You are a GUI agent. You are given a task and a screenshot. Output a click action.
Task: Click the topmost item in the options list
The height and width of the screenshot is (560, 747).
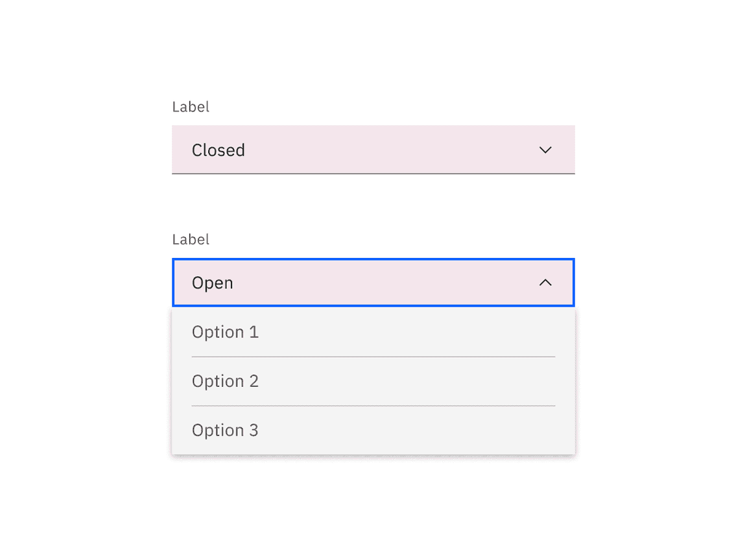click(x=225, y=331)
